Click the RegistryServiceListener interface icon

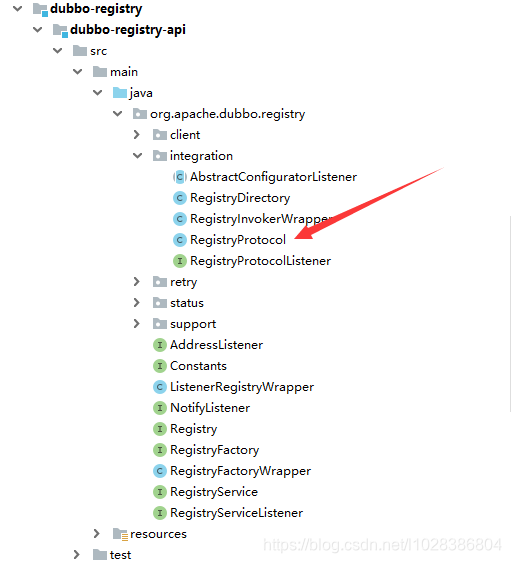pos(160,513)
